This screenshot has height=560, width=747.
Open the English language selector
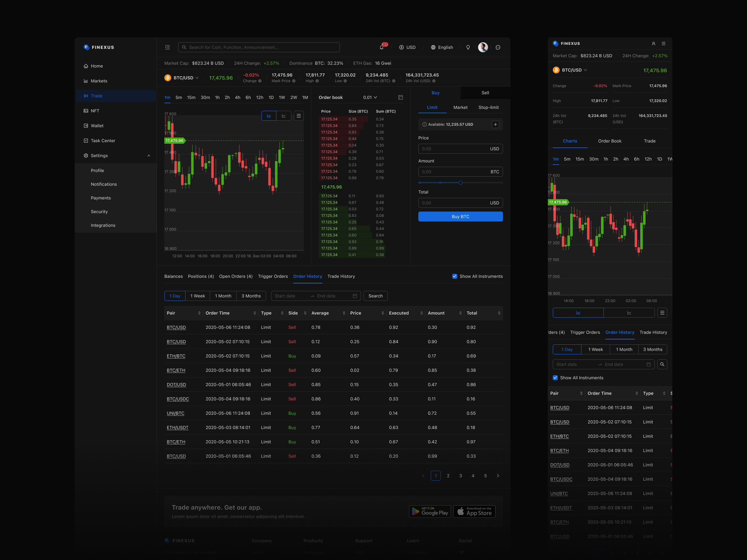pos(442,47)
